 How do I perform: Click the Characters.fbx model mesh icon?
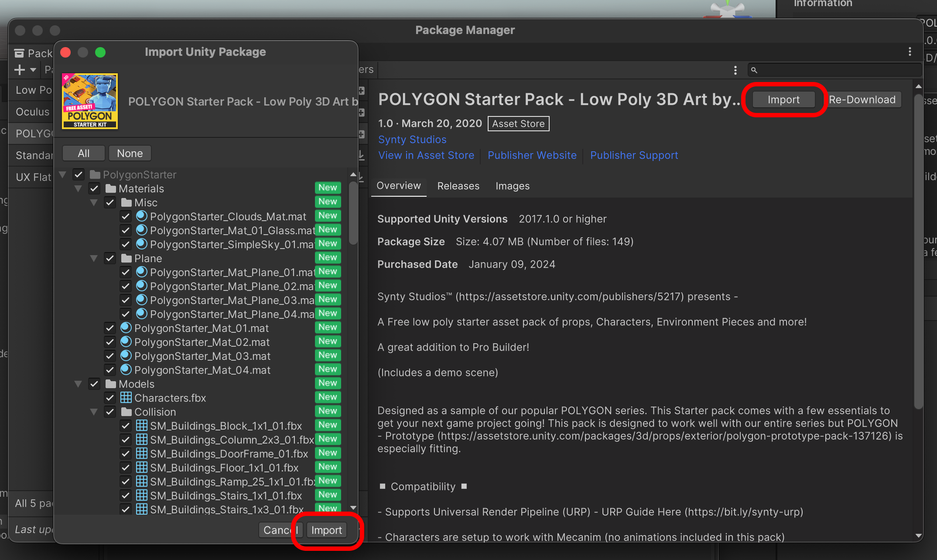[x=126, y=398]
